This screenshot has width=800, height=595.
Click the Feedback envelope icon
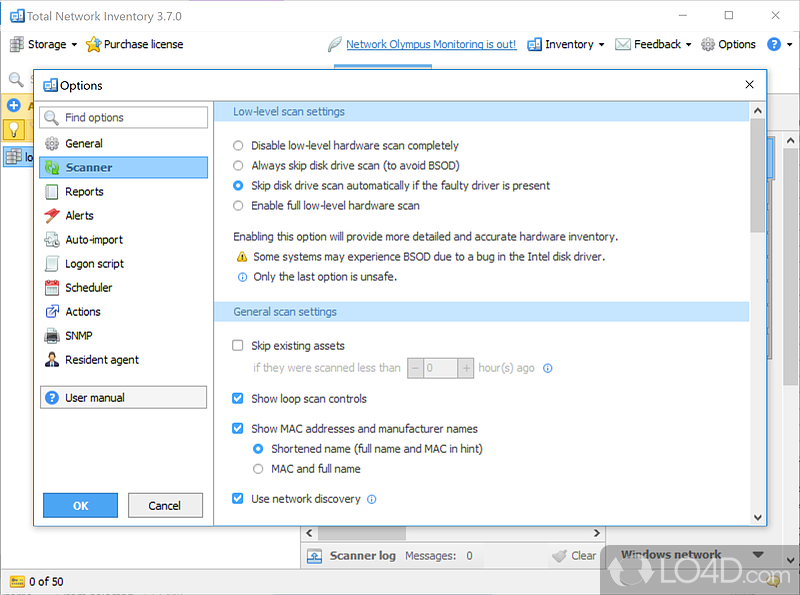622,44
